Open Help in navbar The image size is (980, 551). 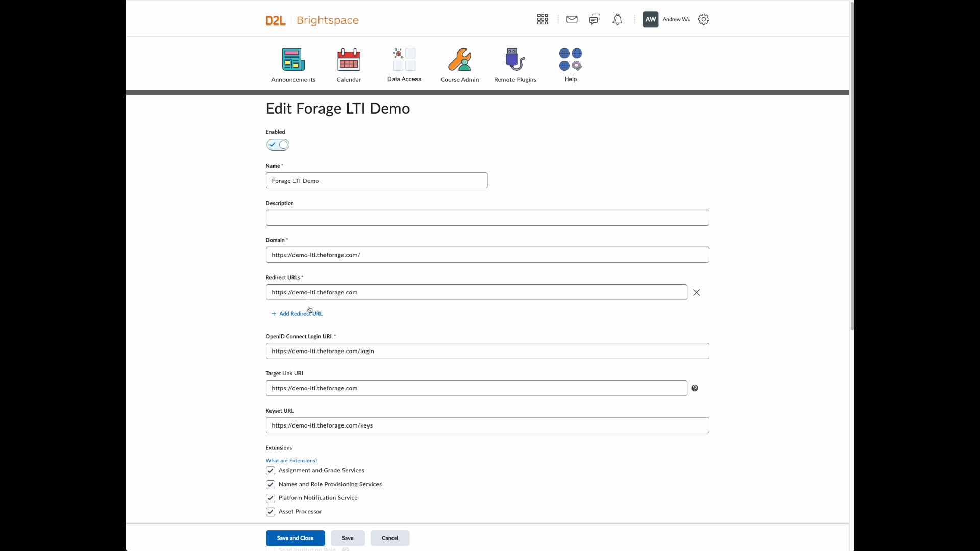pyautogui.click(x=571, y=65)
